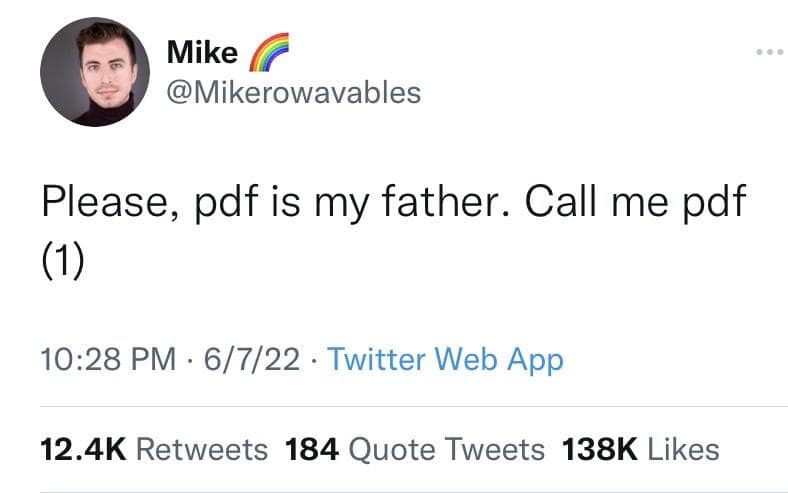Open the Twitter Web App source link
The height and width of the screenshot is (493, 788).
pos(445,360)
